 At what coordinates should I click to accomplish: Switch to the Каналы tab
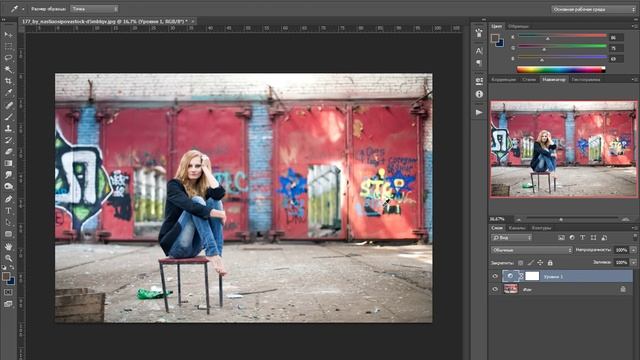pyautogui.click(x=517, y=228)
